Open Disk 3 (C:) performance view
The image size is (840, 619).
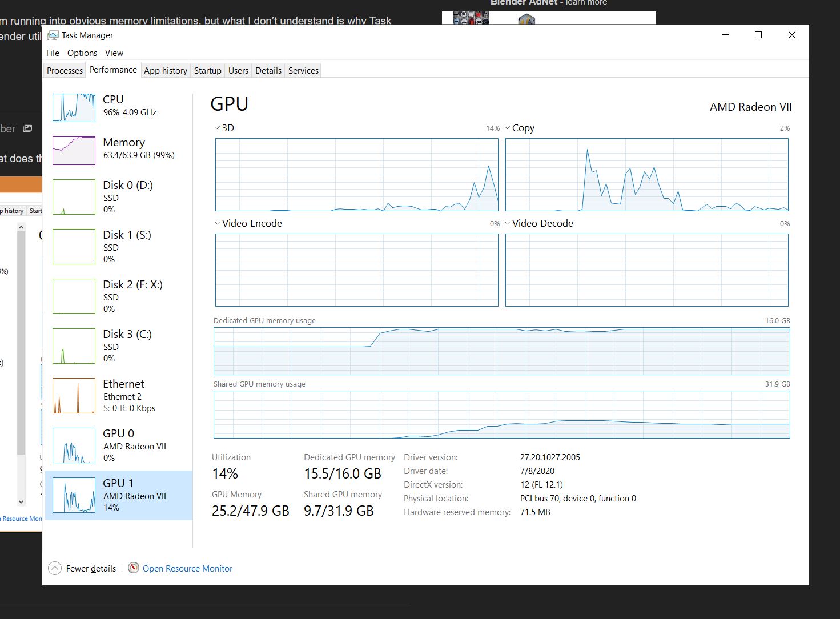point(119,346)
